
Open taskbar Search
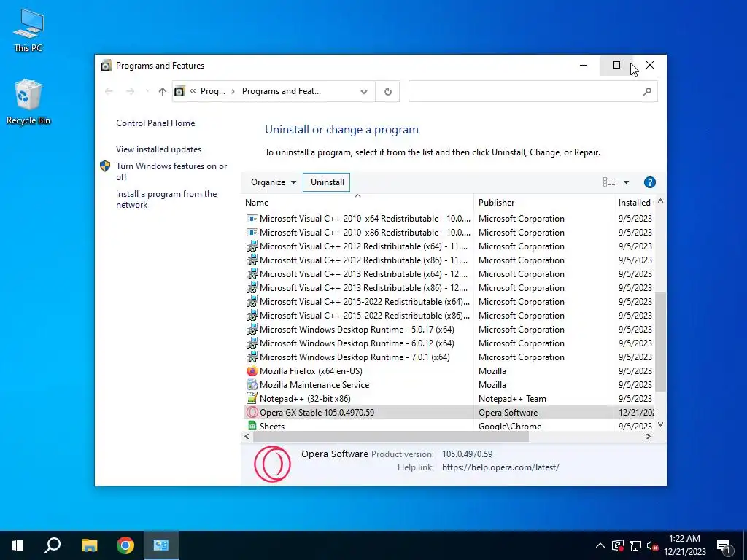pos(53,545)
